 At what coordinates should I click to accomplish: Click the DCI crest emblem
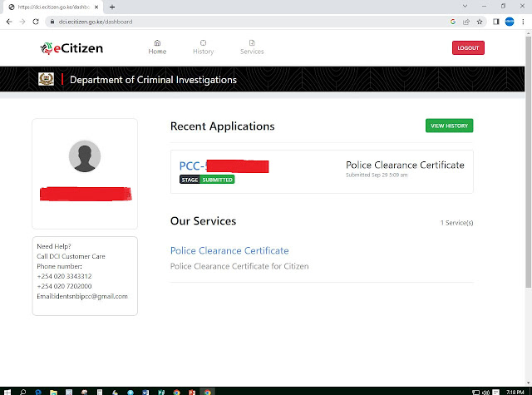click(47, 79)
